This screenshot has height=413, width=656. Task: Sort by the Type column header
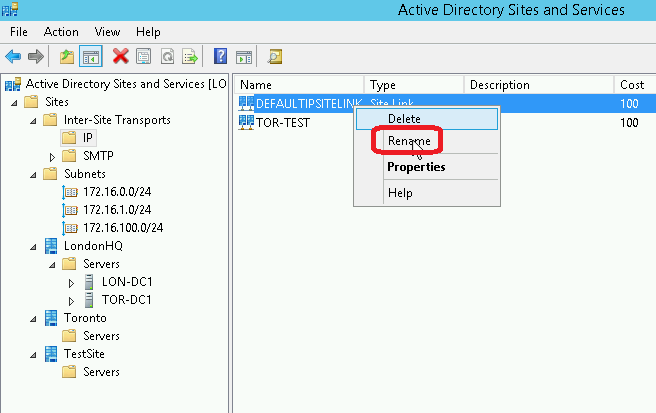pyautogui.click(x=414, y=85)
